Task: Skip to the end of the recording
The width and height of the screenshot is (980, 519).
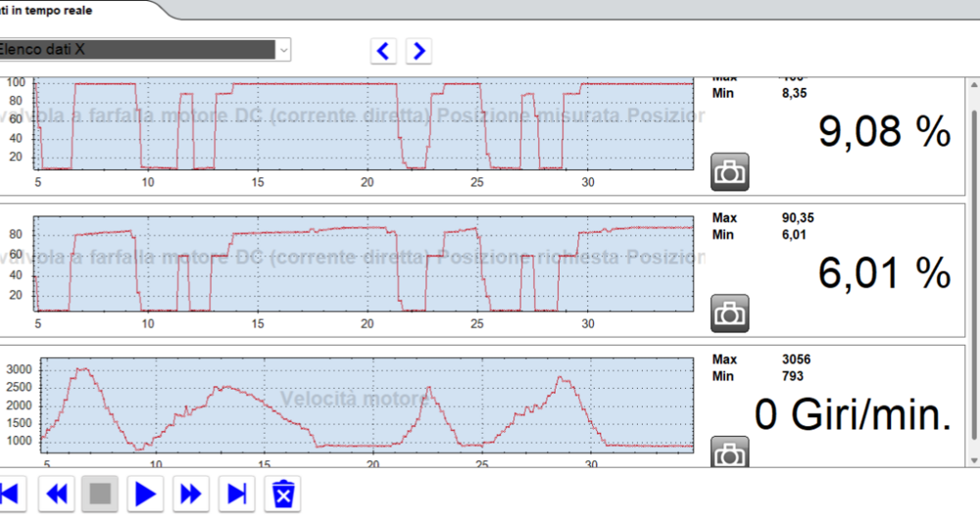Action: 237,494
